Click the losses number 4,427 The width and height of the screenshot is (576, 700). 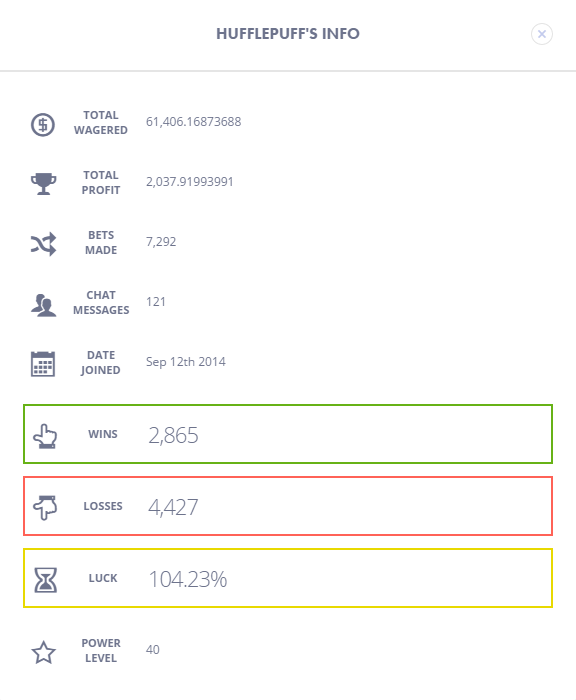173,507
